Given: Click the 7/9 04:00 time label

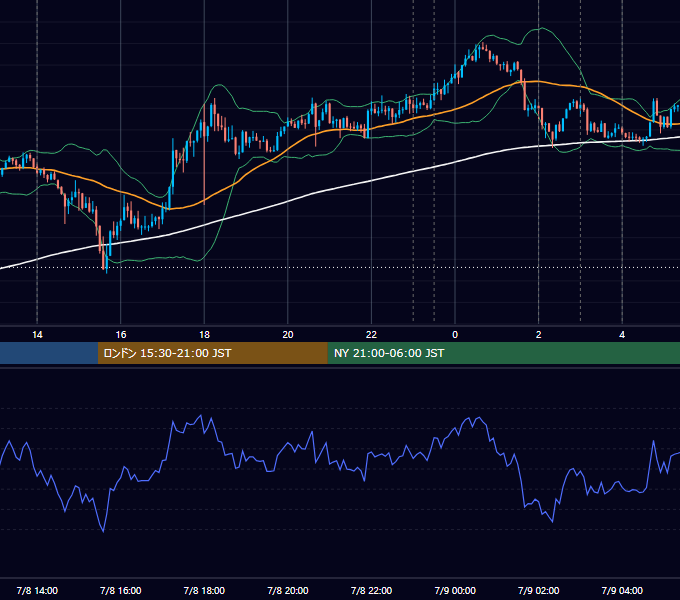Looking at the screenshot, I should tap(622, 590).
